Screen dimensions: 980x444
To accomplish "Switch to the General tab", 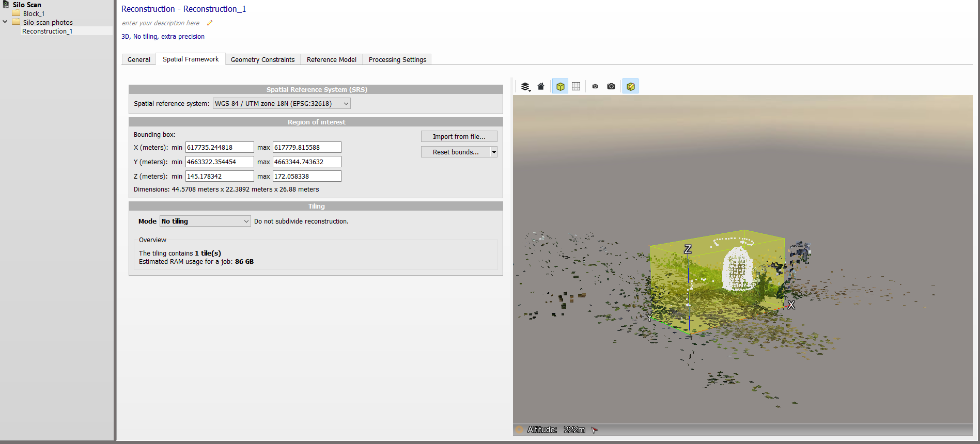I will (139, 59).
